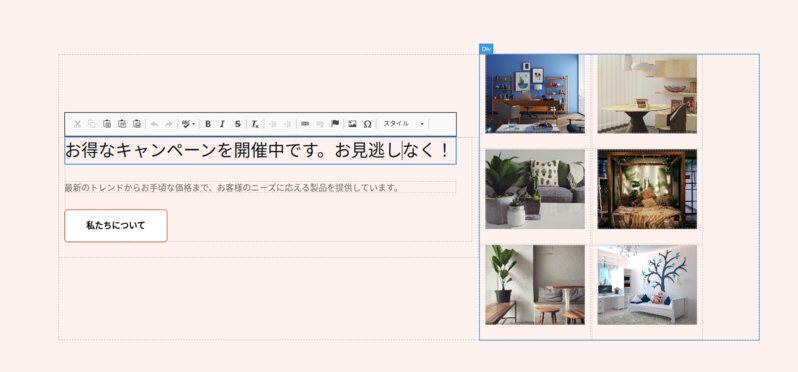Viewport: 798px width, 372px height.
Task: Select the 最新のトレンドから paragraph text
Action: [232, 188]
